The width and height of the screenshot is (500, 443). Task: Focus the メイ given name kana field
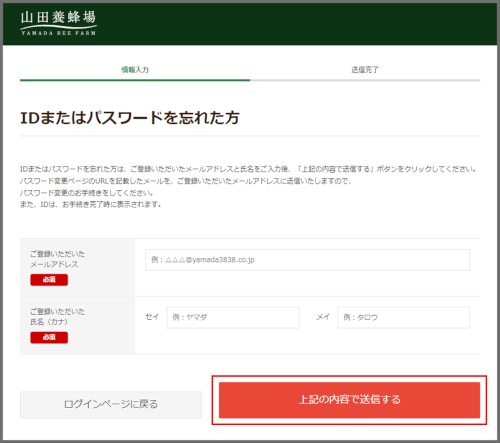tap(404, 317)
